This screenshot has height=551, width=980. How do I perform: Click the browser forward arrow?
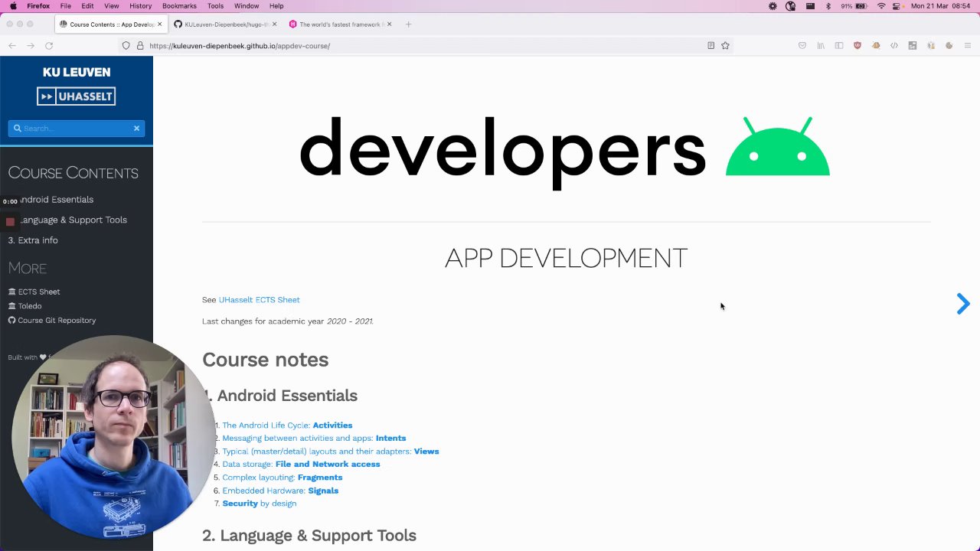coord(31,46)
